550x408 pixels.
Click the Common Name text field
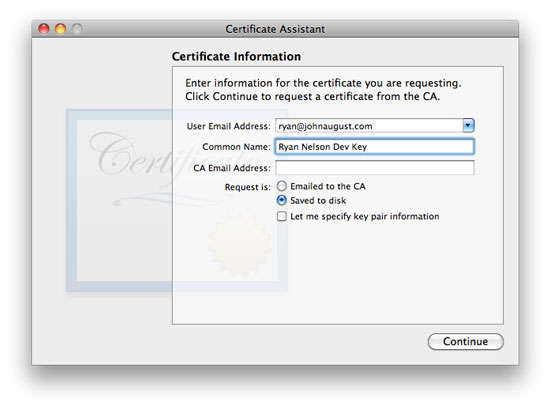[375, 147]
